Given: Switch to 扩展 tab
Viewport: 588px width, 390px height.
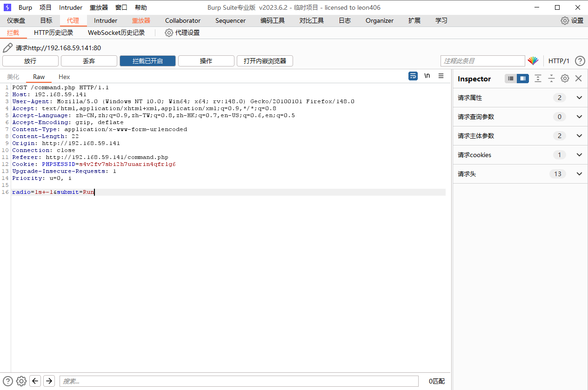Looking at the screenshot, I should (414, 20).
